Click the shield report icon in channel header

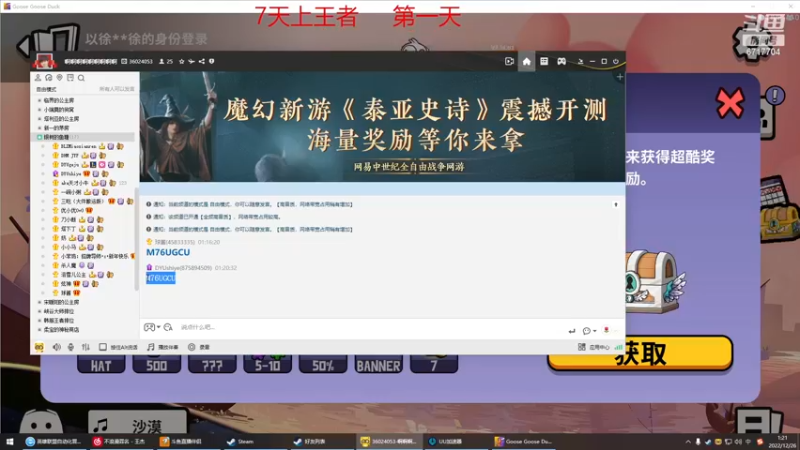click(x=211, y=61)
